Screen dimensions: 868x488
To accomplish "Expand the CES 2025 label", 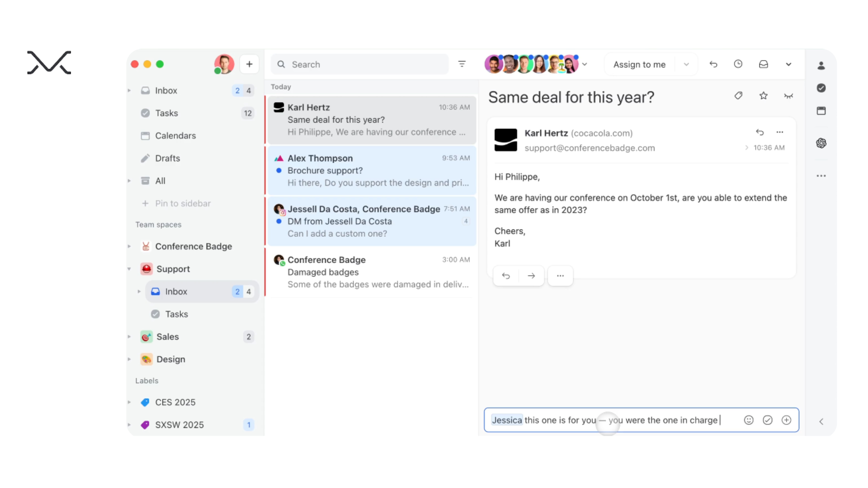I will [129, 402].
